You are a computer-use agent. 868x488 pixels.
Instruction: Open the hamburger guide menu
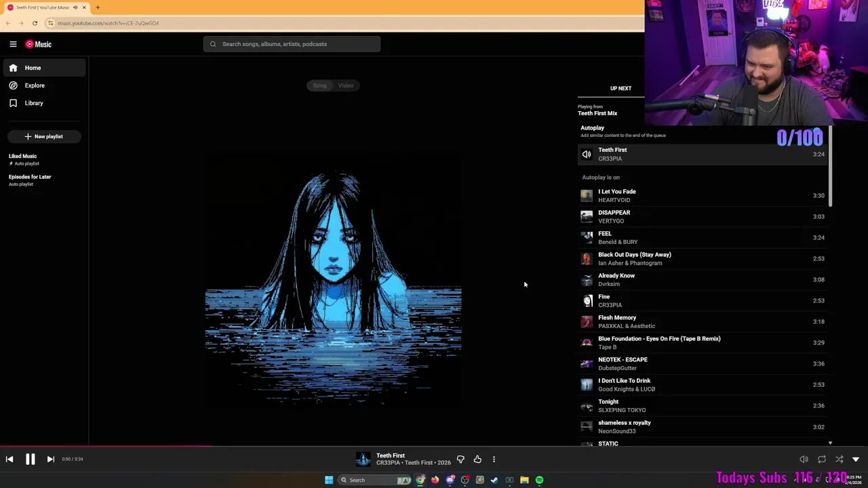13,44
